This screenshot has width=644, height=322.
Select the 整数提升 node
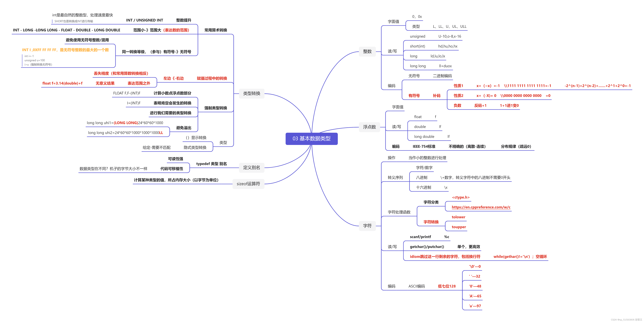coord(184,20)
